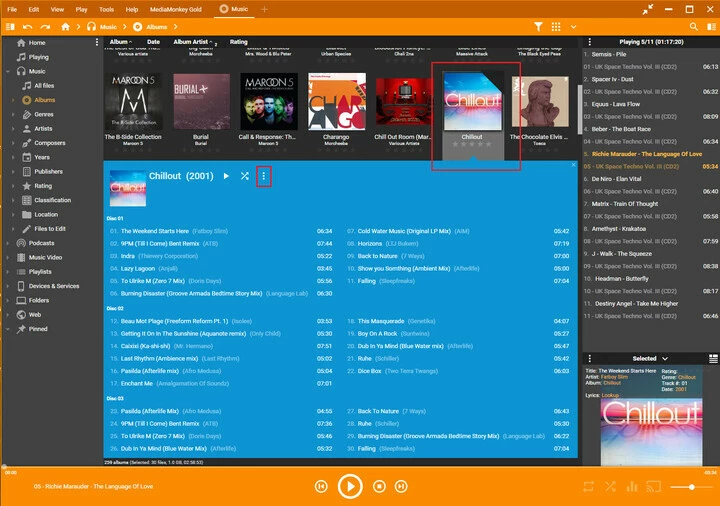This screenshot has width=720, height=506.
Task: Open the View menu
Action: [x=57, y=9]
